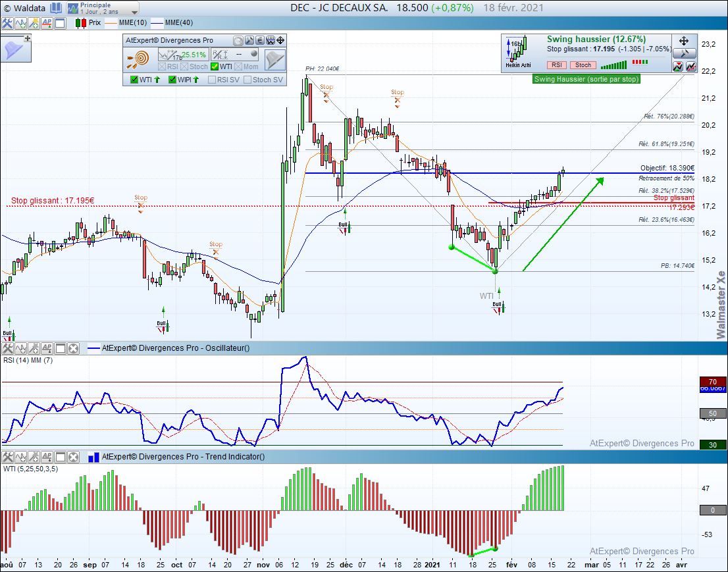Click the RSI button in Swing panel
728x572 pixels.
tap(557, 65)
